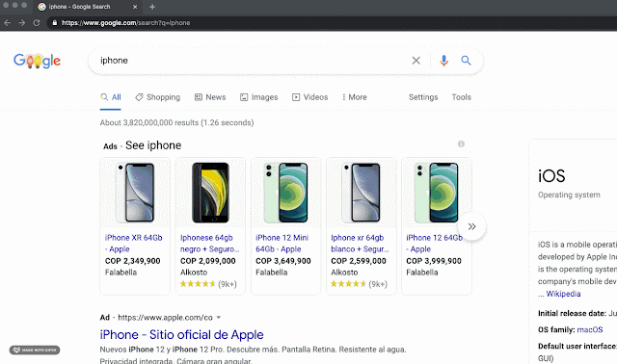This screenshot has width=617, height=364.
Task: Select the All results tab
Action: click(x=111, y=97)
